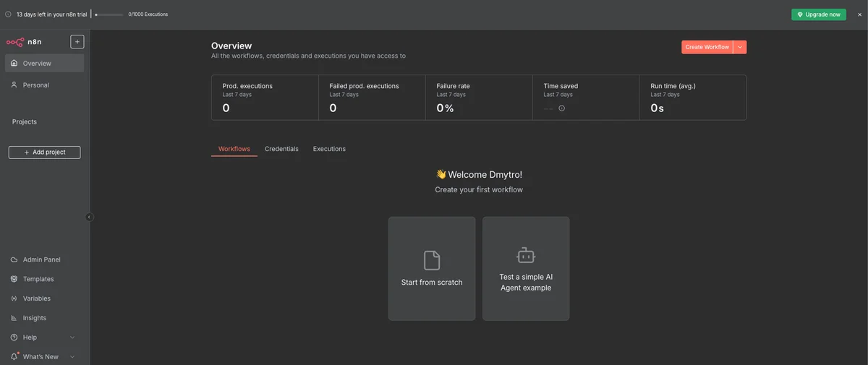Dismiss the trial banner with X
This screenshot has width=868, height=365.
point(860,14)
